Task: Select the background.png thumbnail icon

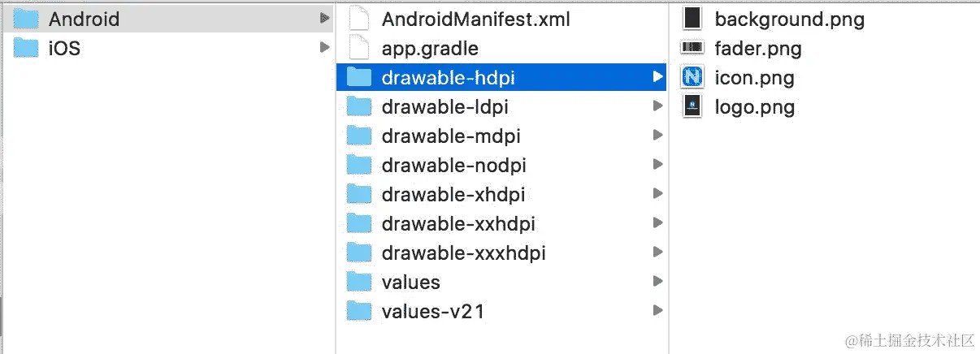Action: (692, 19)
